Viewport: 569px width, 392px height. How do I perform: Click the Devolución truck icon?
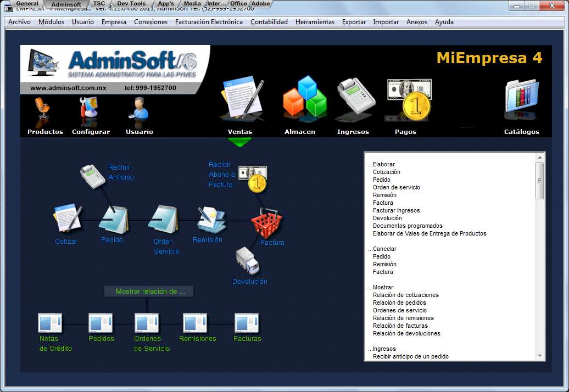click(248, 261)
